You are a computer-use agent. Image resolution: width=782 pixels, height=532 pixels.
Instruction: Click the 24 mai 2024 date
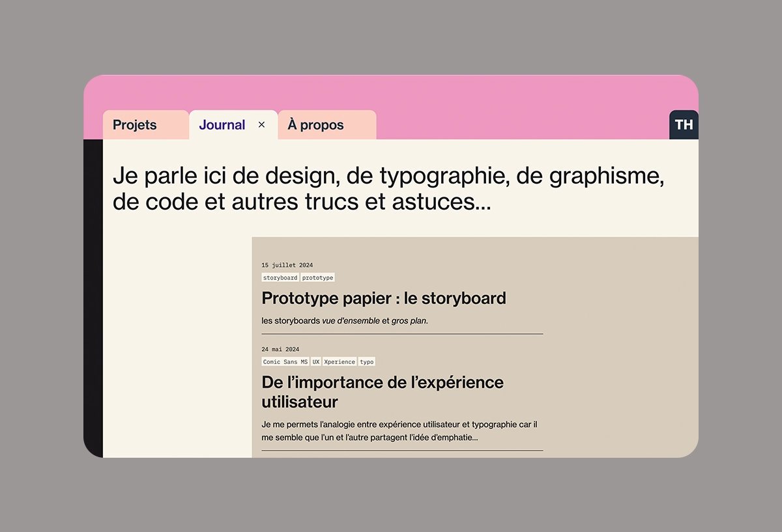280,349
